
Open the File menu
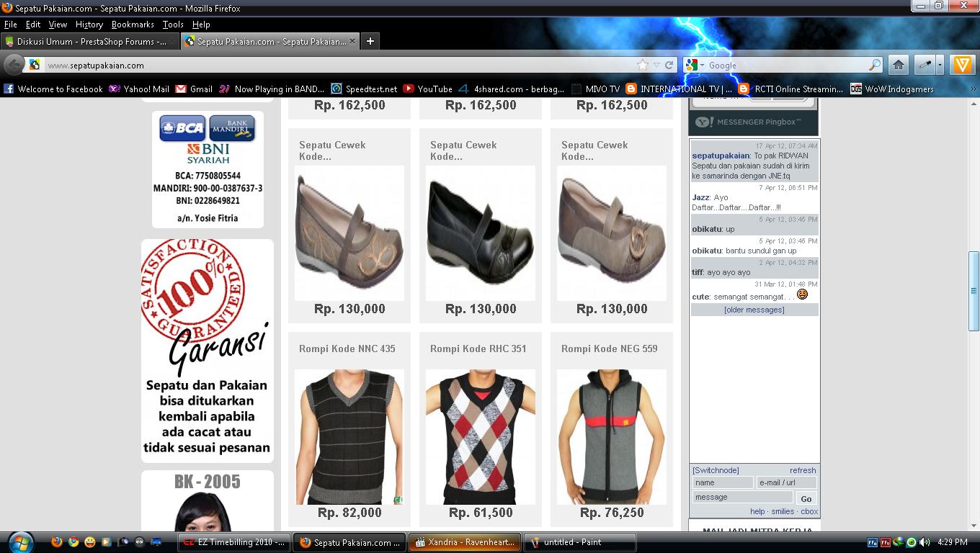pyautogui.click(x=10, y=24)
